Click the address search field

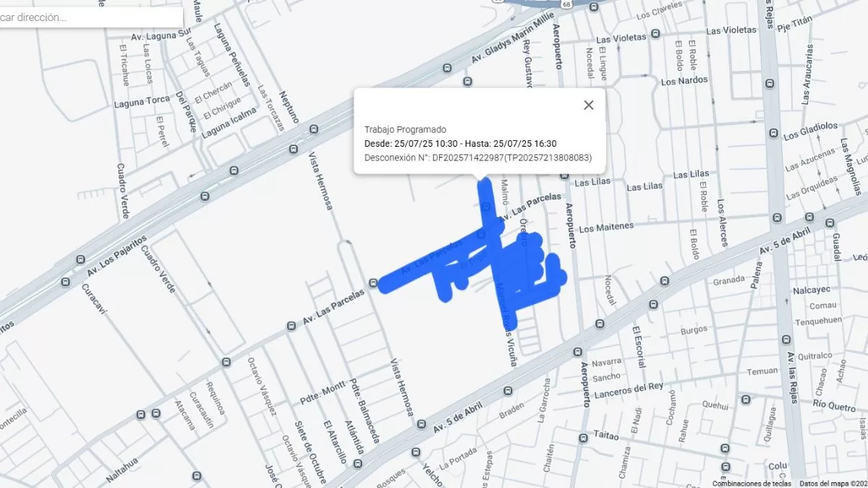91,17
